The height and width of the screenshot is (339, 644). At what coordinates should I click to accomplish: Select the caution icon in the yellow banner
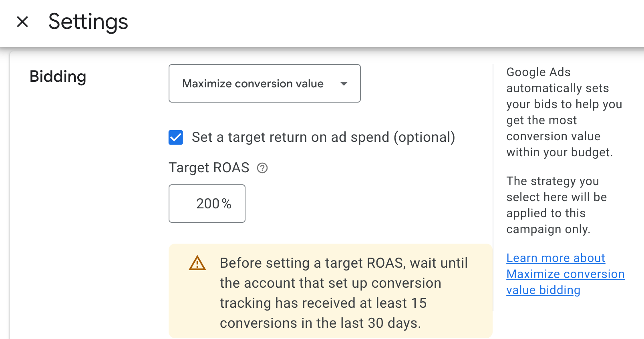pos(197,264)
